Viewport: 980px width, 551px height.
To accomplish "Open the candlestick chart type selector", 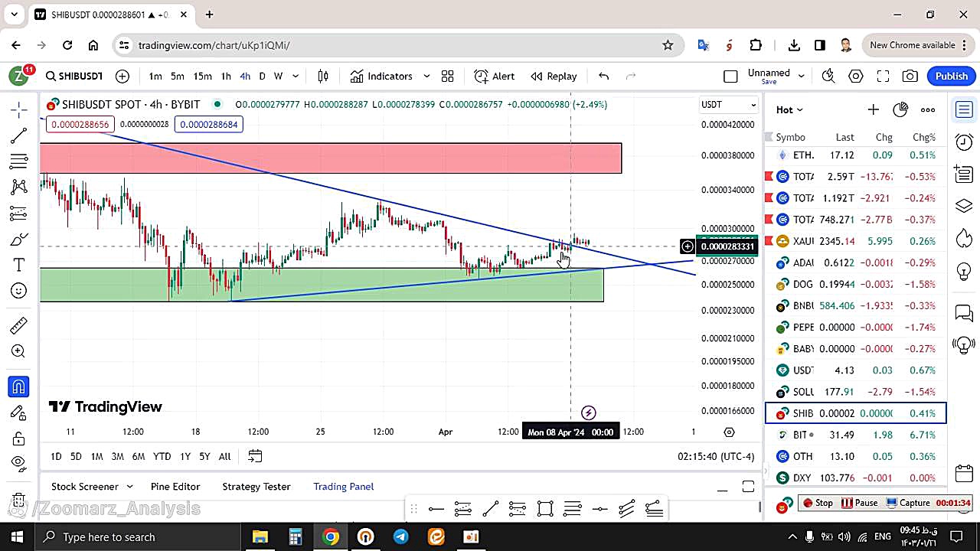I will [323, 76].
